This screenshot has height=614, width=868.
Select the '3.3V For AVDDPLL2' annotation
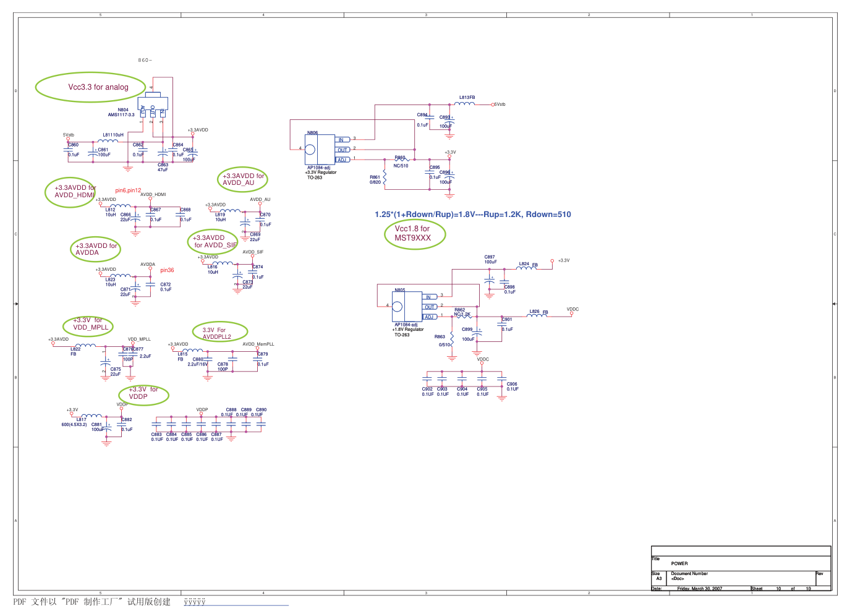pos(220,333)
